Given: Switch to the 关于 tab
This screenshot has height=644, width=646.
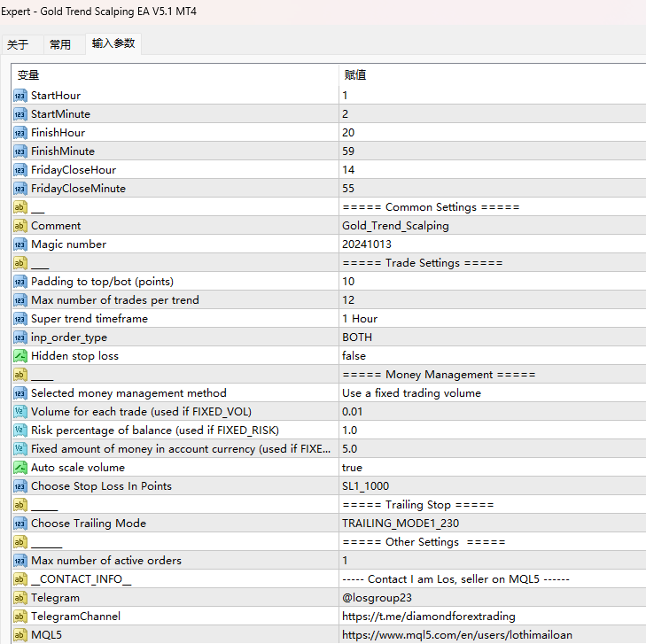Looking at the screenshot, I should (x=18, y=44).
